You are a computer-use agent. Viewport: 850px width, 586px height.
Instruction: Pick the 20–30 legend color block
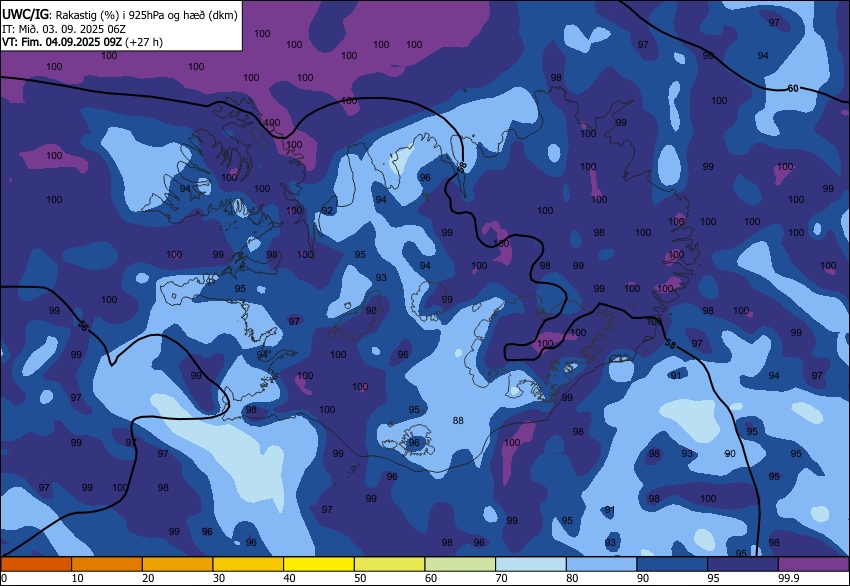click(x=177, y=564)
